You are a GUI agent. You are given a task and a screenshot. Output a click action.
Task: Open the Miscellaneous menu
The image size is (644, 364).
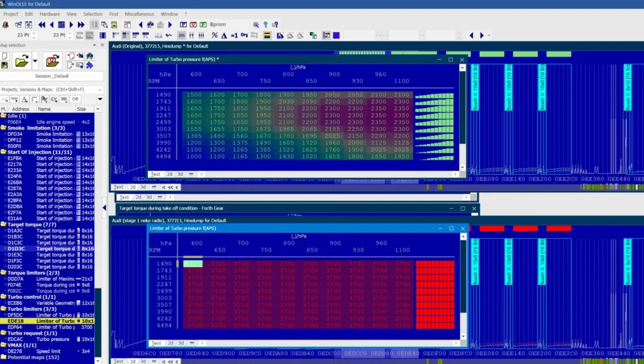pos(139,14)
